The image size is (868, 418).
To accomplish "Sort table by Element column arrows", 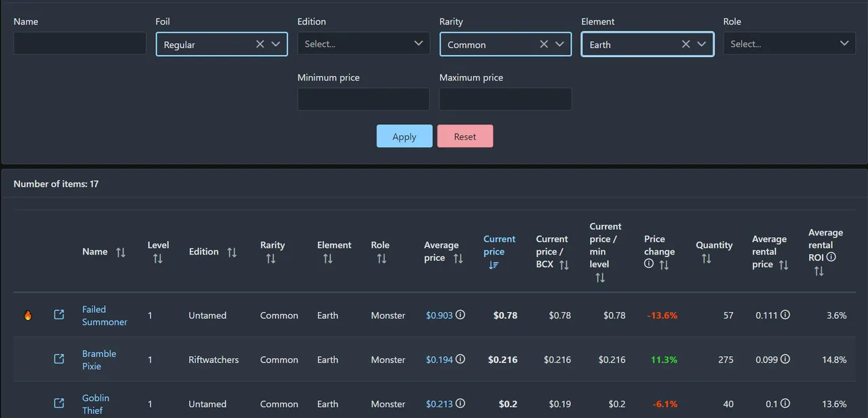I will (328, 259).
